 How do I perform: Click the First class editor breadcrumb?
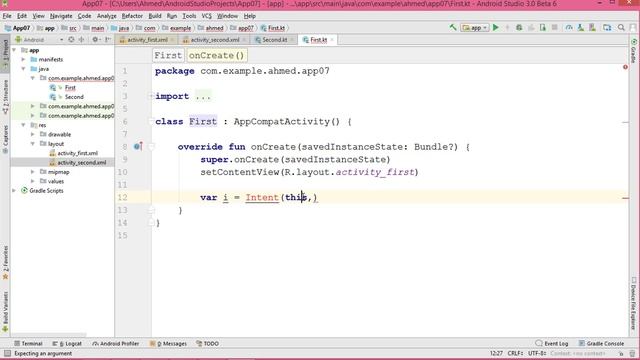(x=168, y=56)
